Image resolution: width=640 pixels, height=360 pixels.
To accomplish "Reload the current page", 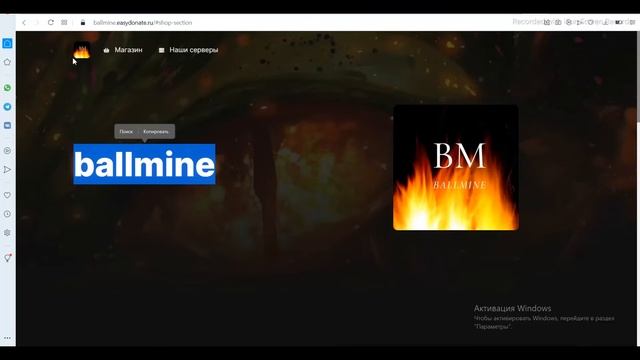I will pyautogui.click(x=51, y=22).
